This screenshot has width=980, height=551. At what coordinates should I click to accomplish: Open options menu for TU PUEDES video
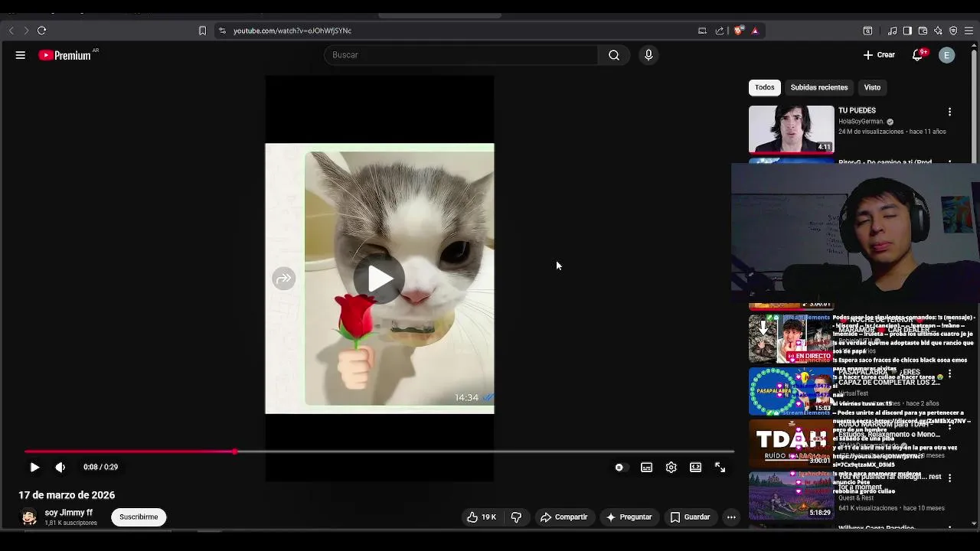coord(949,112)
